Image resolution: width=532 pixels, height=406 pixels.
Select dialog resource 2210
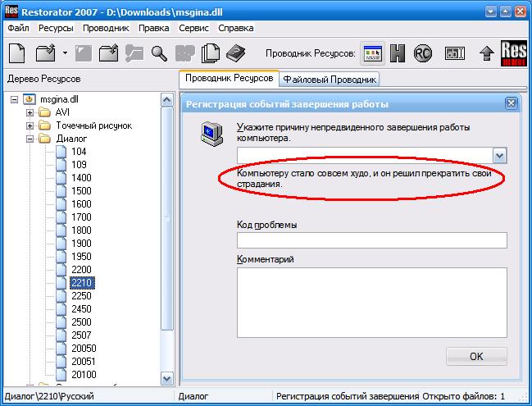[x=82, y=283]
